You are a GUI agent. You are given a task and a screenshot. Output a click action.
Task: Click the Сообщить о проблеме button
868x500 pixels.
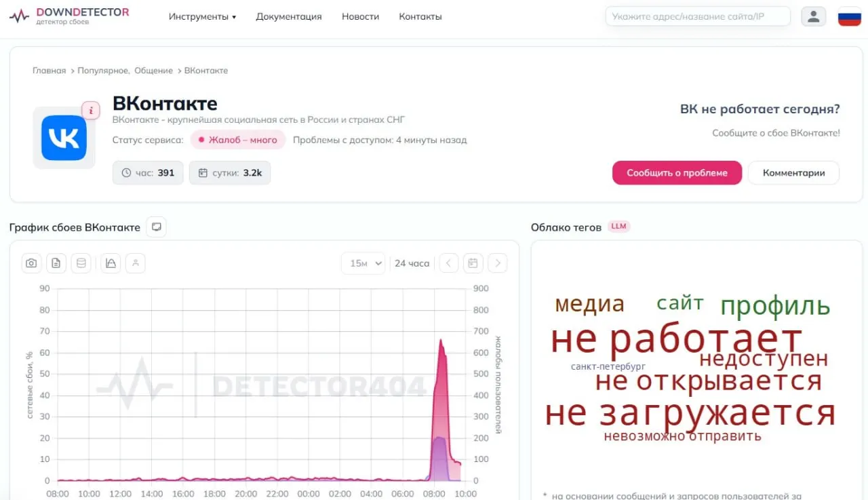coord(677,173)
